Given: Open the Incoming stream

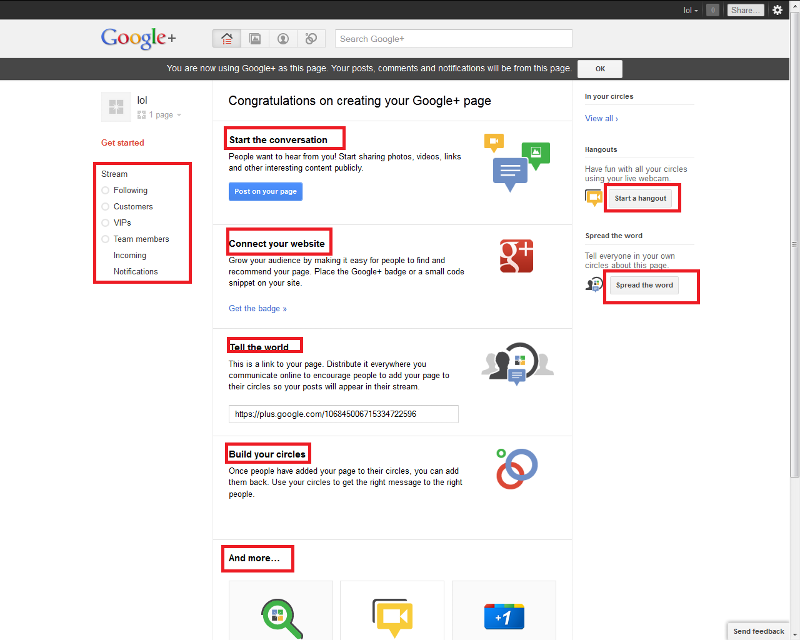Looking at the screenshot, I should (x=130, y=255).
